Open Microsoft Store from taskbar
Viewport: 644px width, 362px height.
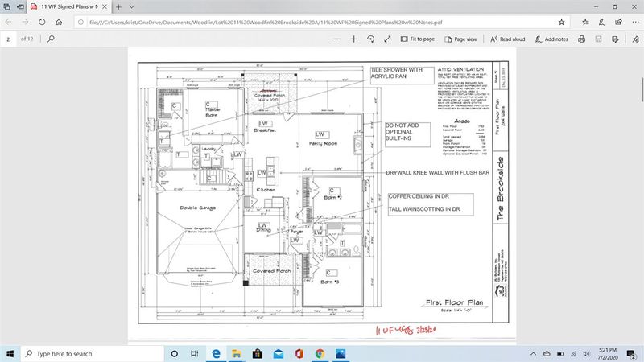[x=258, y=353]
